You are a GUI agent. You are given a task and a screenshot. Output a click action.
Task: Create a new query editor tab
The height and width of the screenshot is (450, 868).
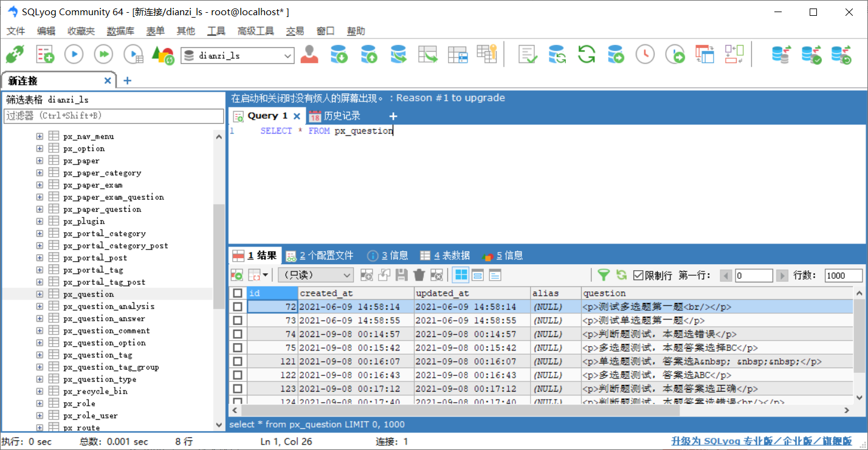click(x=393, y=115)
